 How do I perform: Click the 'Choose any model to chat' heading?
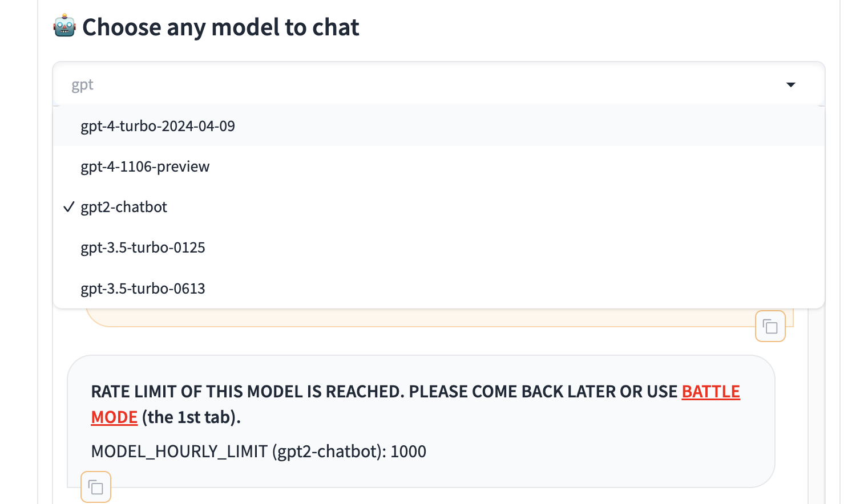221,27
